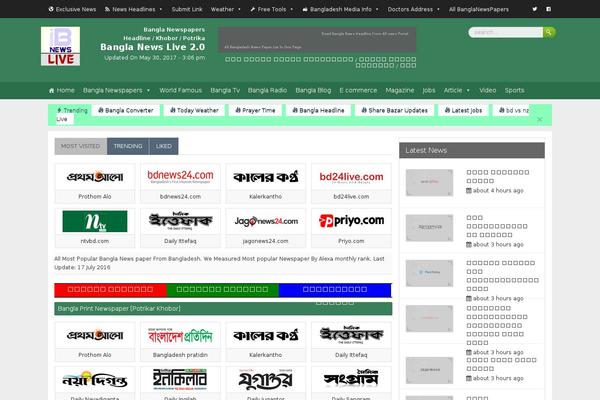Open World Famous in navigation menu
This screenshot has height=400, width=600.
[180, 91]
